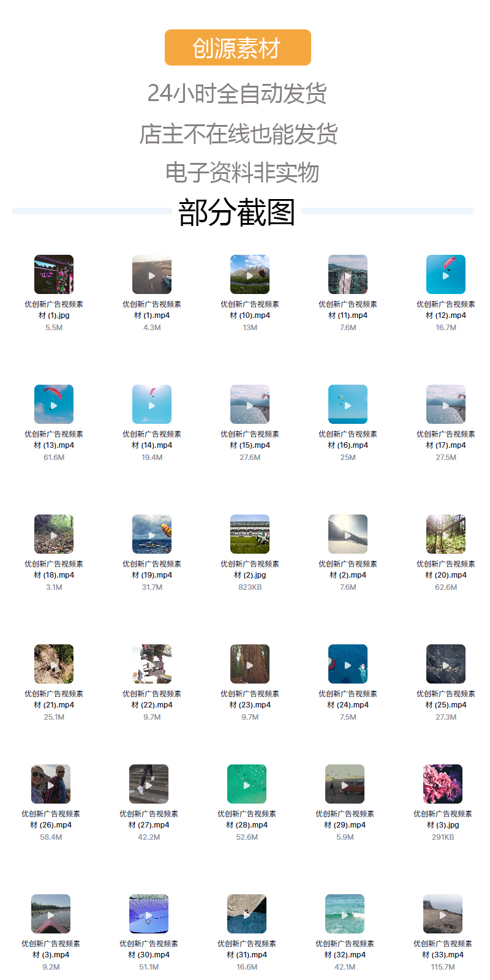Play video thumbnail 材 (1).mp4
This screenshot has width=490, height=980.
click(152, 274)
